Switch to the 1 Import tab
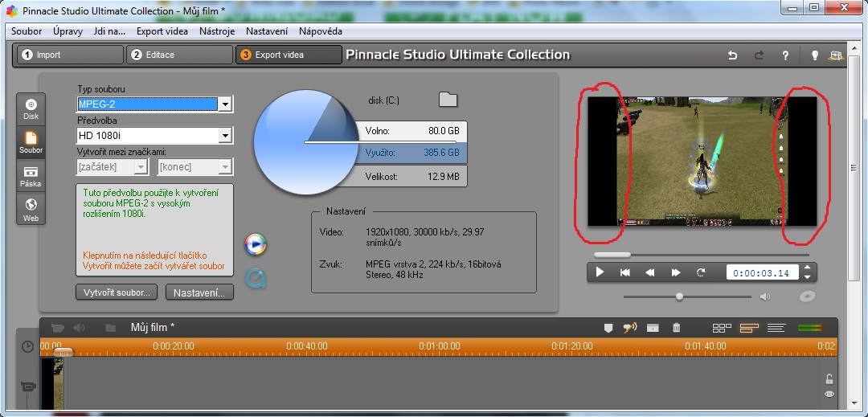868x417 pixels. coord(70,55)
